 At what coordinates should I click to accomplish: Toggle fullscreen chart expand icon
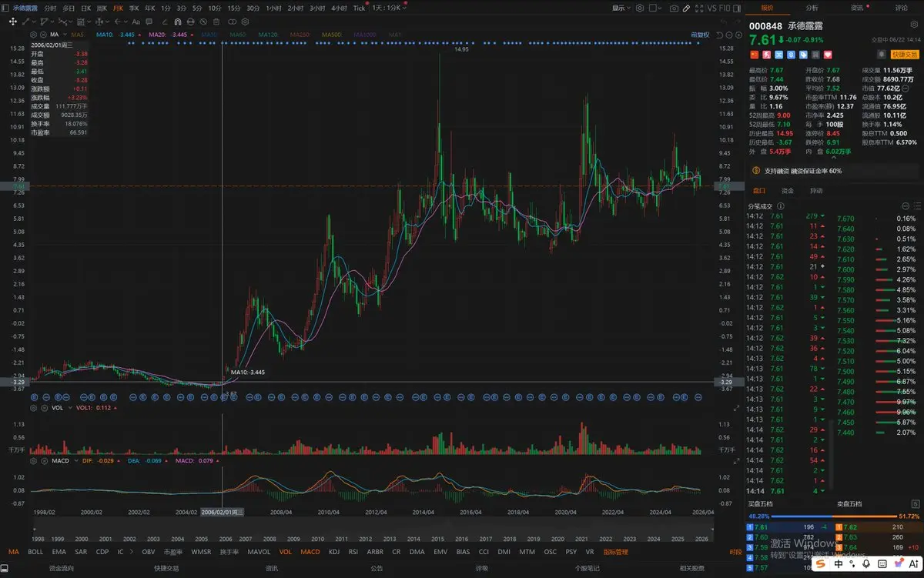point(699,8)
